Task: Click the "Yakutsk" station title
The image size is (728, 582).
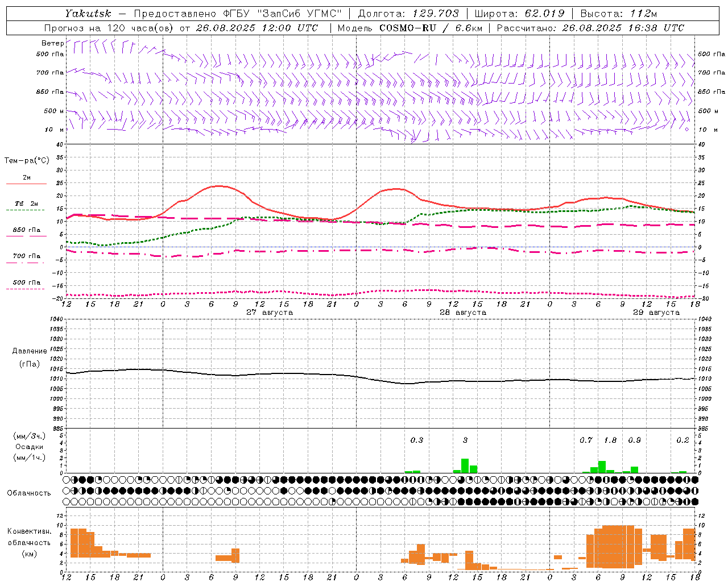Action: pyautogui.click(x=88, y=14)
